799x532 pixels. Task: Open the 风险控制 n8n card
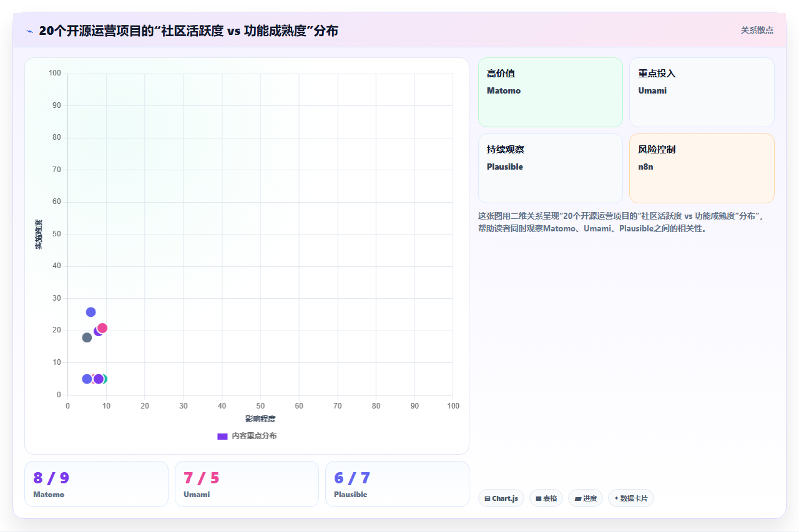(x=702, y=168)
